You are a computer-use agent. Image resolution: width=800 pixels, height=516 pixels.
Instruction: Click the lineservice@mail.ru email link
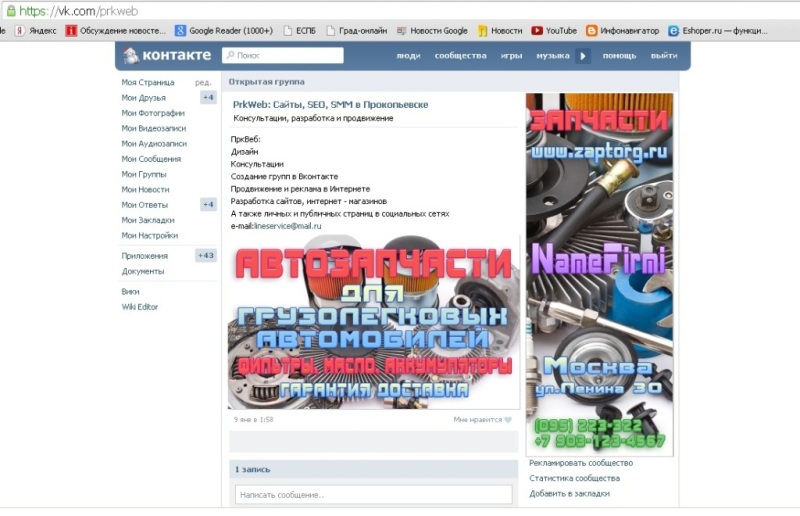[288, 226]
